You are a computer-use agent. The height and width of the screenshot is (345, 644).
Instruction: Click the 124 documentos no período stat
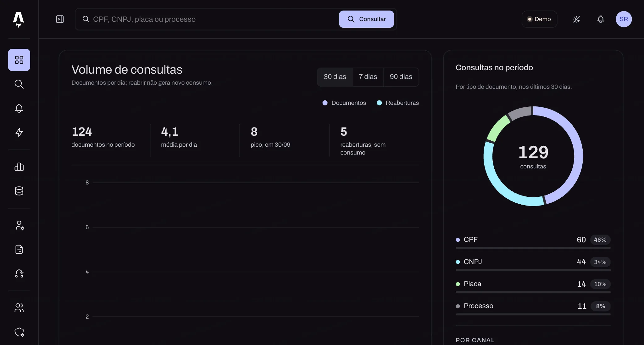[103, 137]
